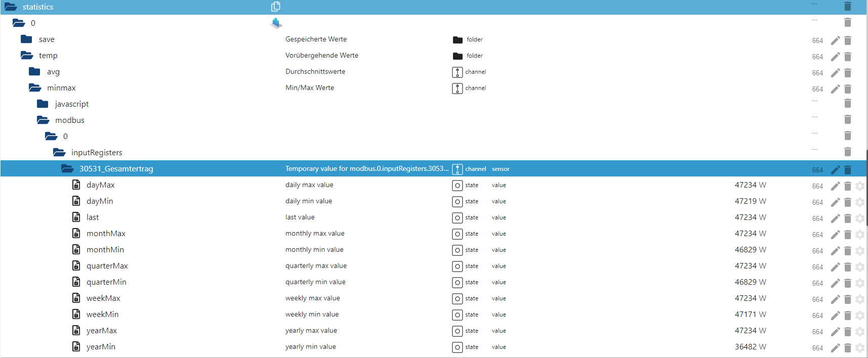Delete the modbus folder
The width and height of the screenshot is (868, 358).
(x=848, y=119)
